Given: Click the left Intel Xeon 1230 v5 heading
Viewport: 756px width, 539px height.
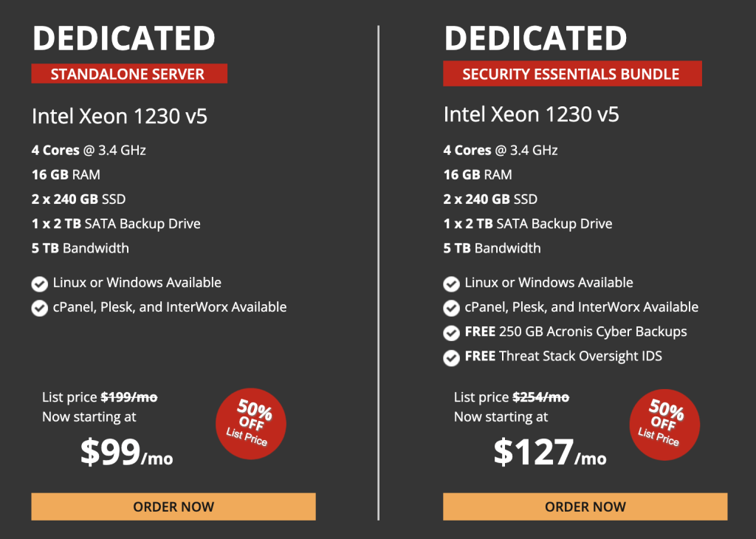Looking at the screenshot, I should (x=119, y=116).
